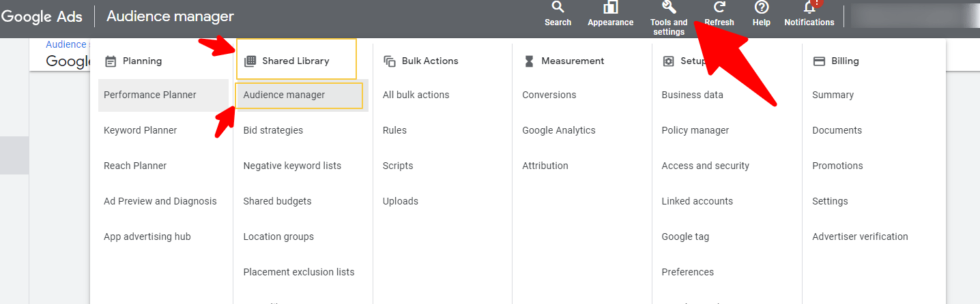Image resolution: width=980 pixels, height=304 pixels.
Task: Click the Shared Library grid icon
Action: pyautogui.click(x=250, y=61)
